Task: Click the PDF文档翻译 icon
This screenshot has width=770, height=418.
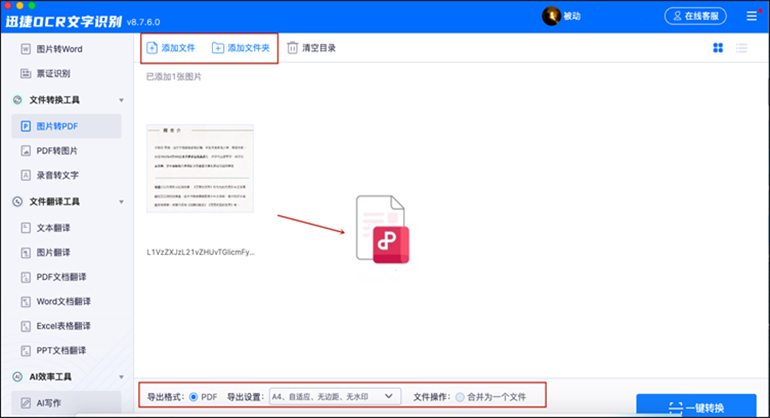Action: (x=26, y=277)
